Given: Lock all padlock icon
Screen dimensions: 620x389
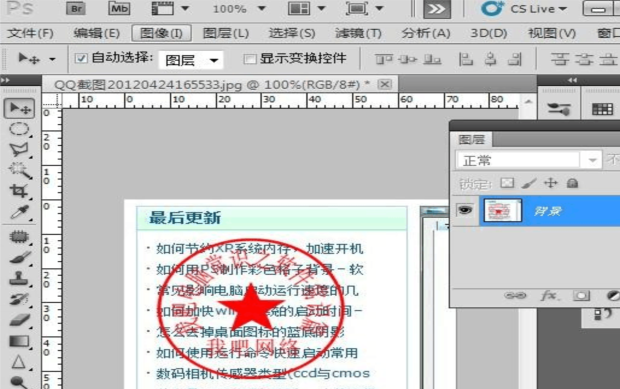Looking at the screenshot, I should click(x=572, y=183).
